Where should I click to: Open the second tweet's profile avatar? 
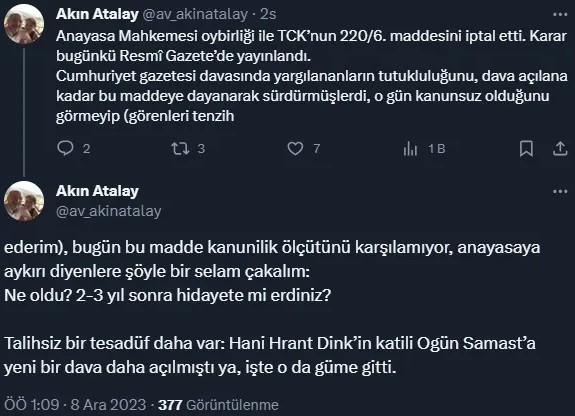click(24, 201)
